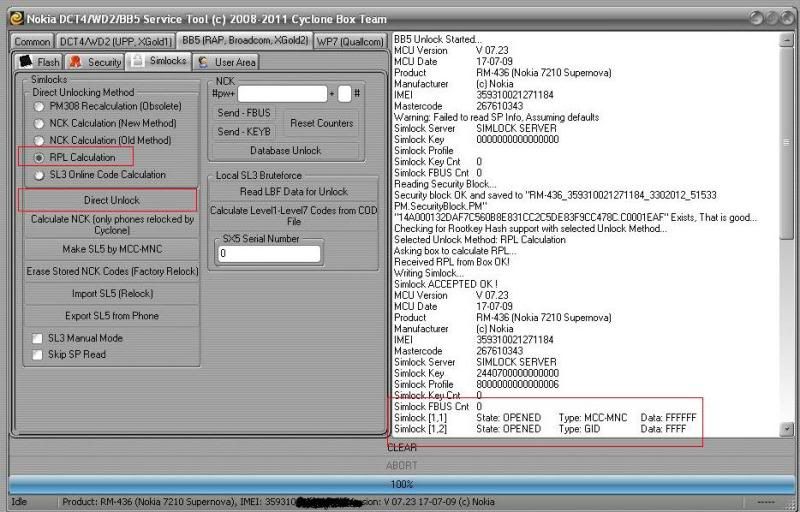Click the padlock icon on Simlocks tab

pos(137,62)
